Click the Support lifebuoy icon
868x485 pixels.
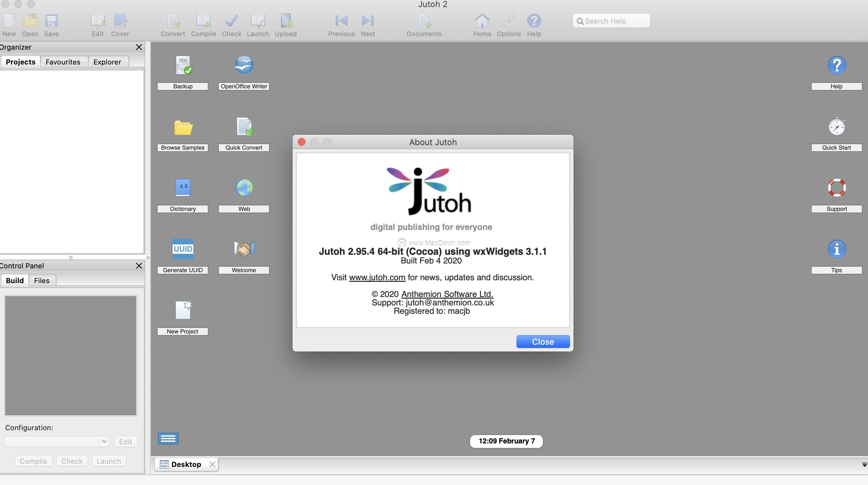tap(837, 188)
